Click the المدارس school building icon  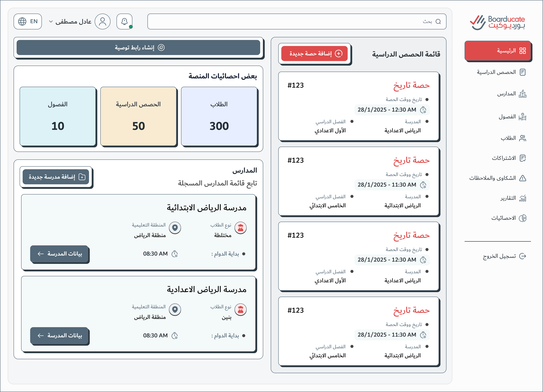[523, 94]
